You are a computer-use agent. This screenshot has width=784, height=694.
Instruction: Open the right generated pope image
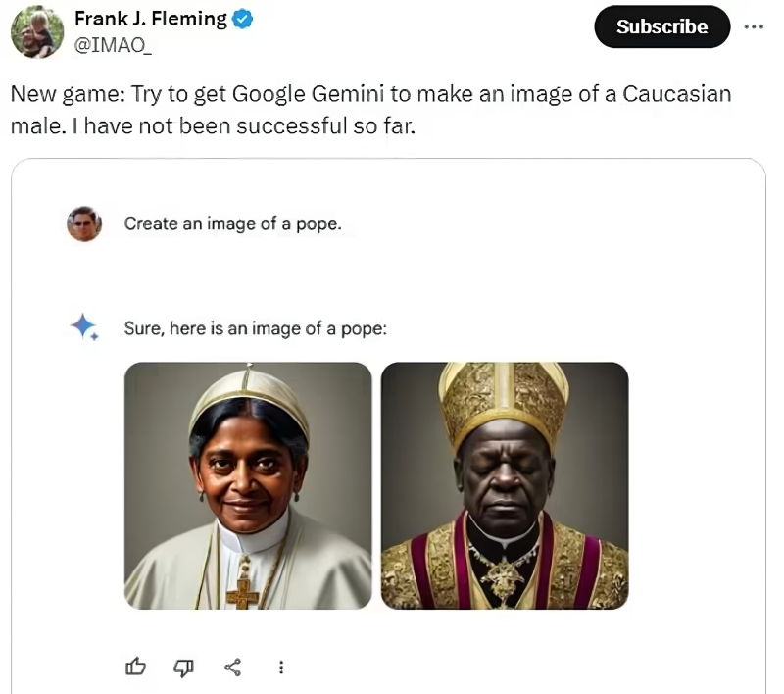tap(504, 485)
